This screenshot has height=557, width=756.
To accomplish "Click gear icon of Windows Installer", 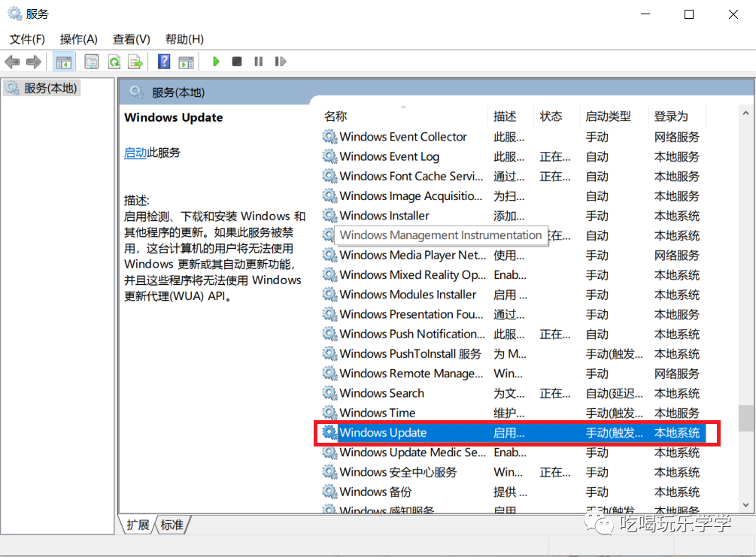I will tap(329, 216).
